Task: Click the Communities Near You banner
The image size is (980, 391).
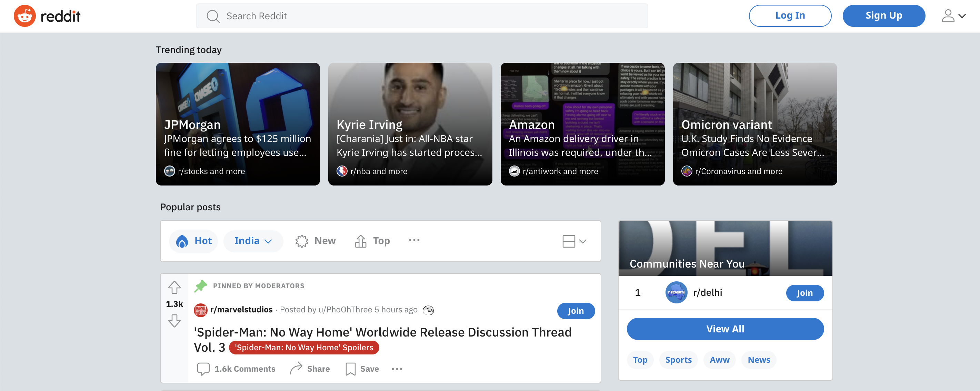Action: coord(725,248)
